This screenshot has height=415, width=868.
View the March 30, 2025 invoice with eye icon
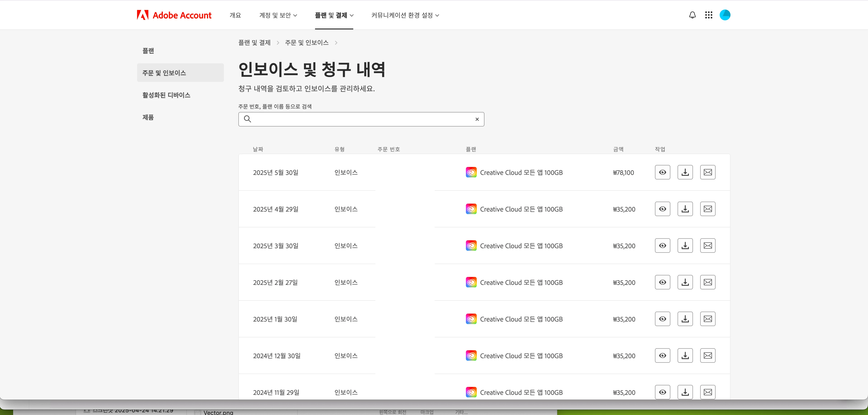coord(662,246)
